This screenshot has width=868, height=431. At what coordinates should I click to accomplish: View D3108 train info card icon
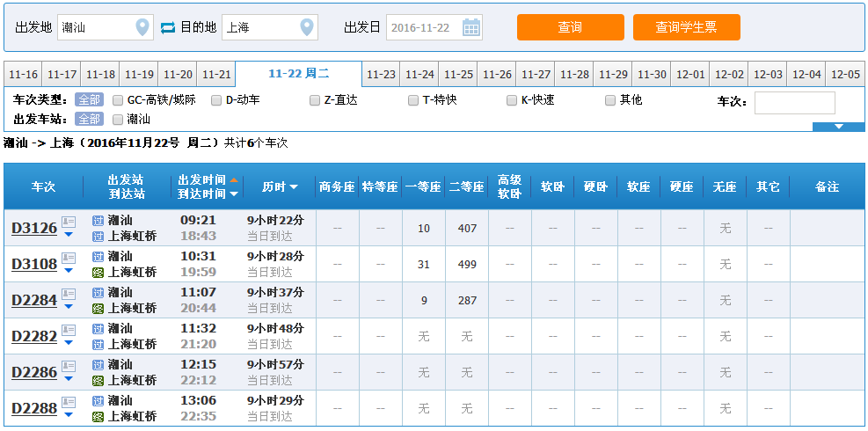[69, 258]
